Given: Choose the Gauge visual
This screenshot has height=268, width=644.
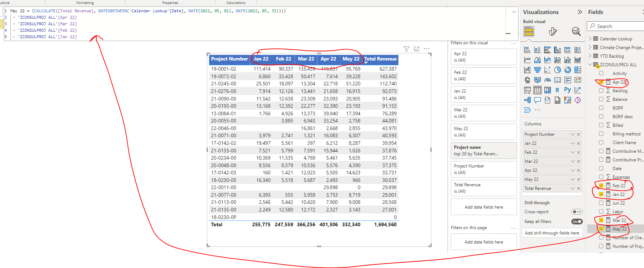Looking at the screenshot, I should point(548,80).
